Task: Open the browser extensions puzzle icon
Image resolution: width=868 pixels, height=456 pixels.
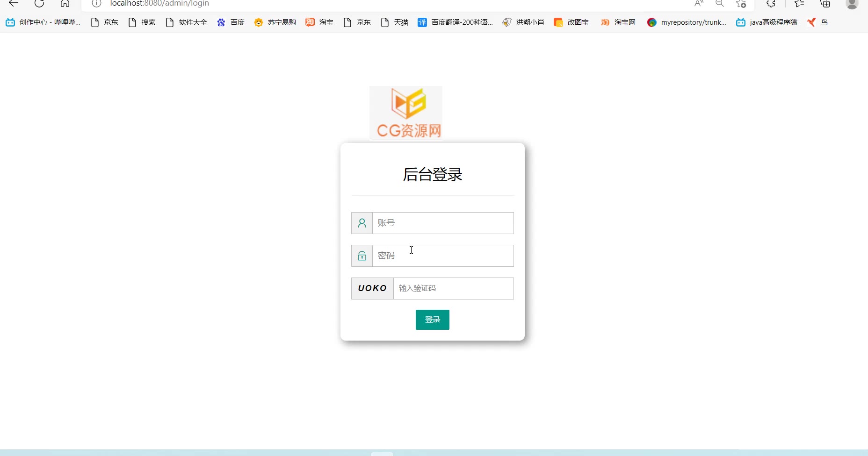Action: pos(771,3)
